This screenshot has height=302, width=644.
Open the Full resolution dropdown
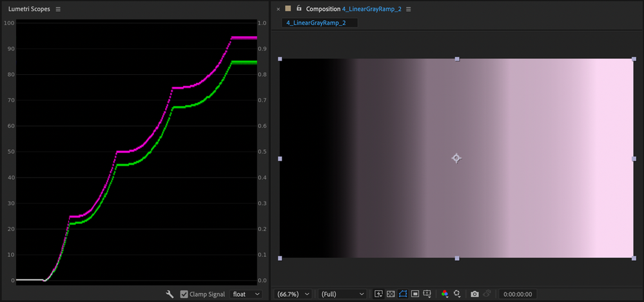342,294
